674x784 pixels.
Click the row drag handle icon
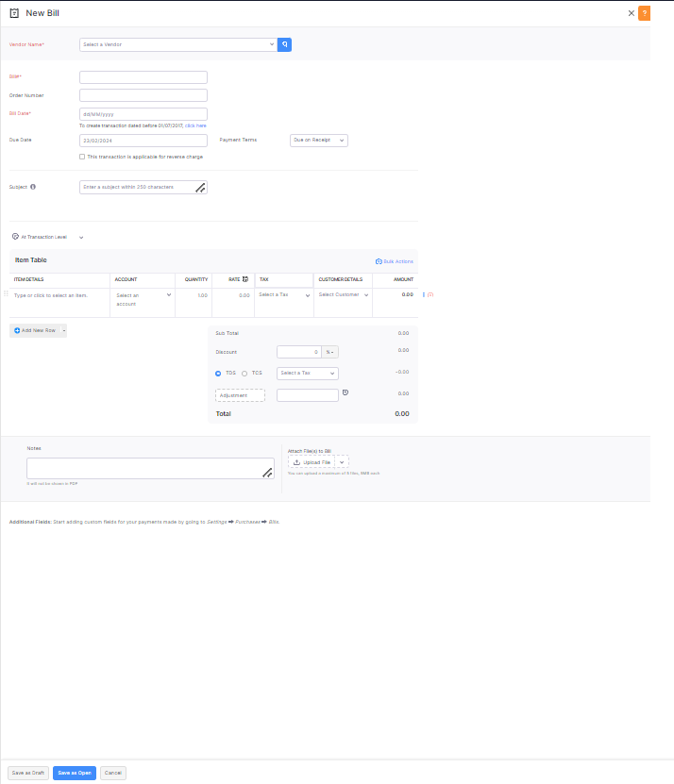tap(7, 295)
